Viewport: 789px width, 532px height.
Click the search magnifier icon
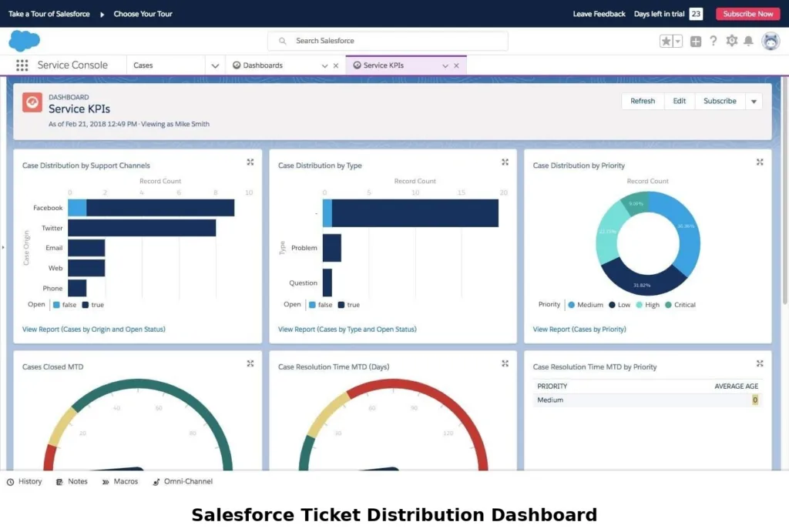click(x=282, y=41)
